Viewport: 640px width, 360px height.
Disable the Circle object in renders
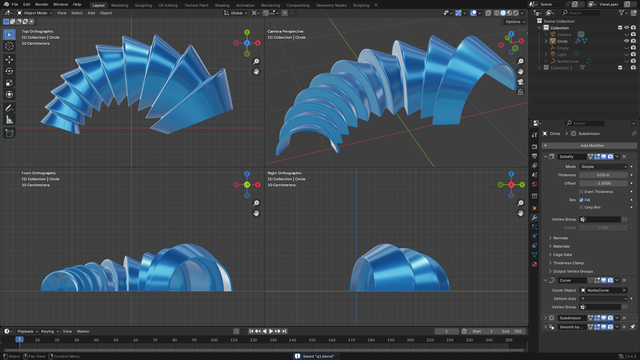tap(633, 41)
